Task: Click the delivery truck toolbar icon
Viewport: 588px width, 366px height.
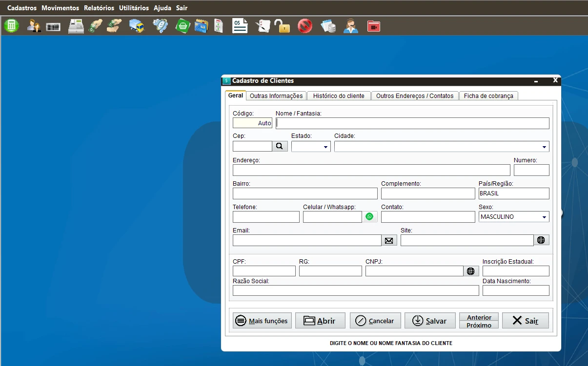Action: (x=137, y=26)
